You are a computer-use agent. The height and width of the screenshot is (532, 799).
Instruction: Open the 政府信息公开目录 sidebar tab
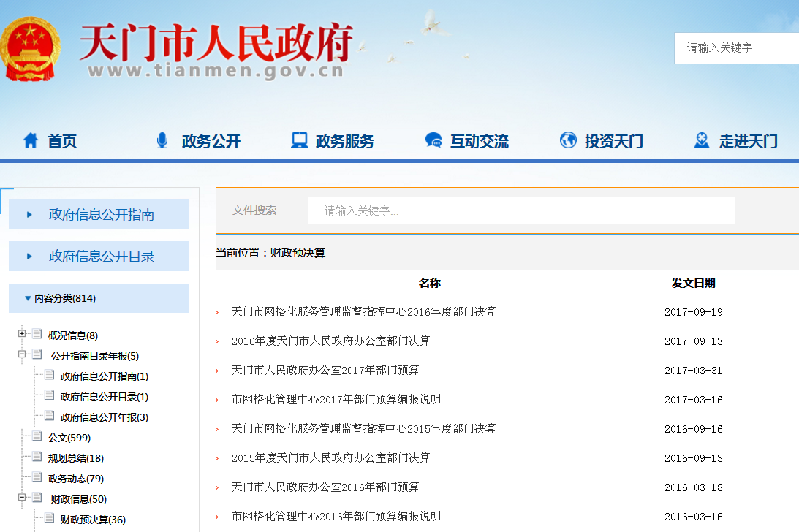tap(101, 256)
